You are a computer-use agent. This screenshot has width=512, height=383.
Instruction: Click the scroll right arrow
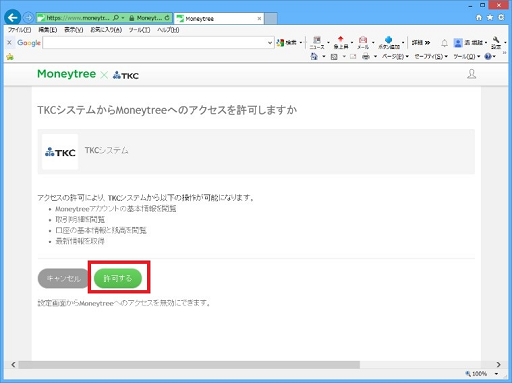[x=499, y=365]
